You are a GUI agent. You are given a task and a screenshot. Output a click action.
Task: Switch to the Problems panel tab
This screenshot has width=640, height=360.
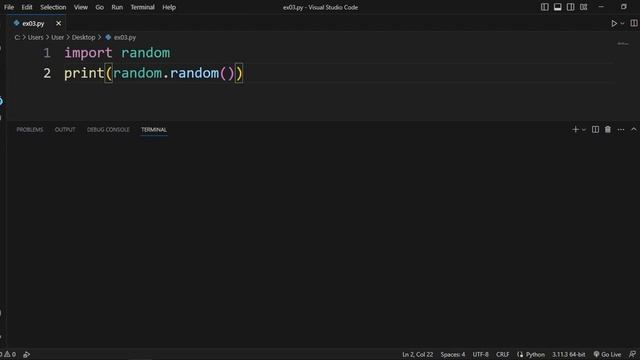(x=30, y=130)
